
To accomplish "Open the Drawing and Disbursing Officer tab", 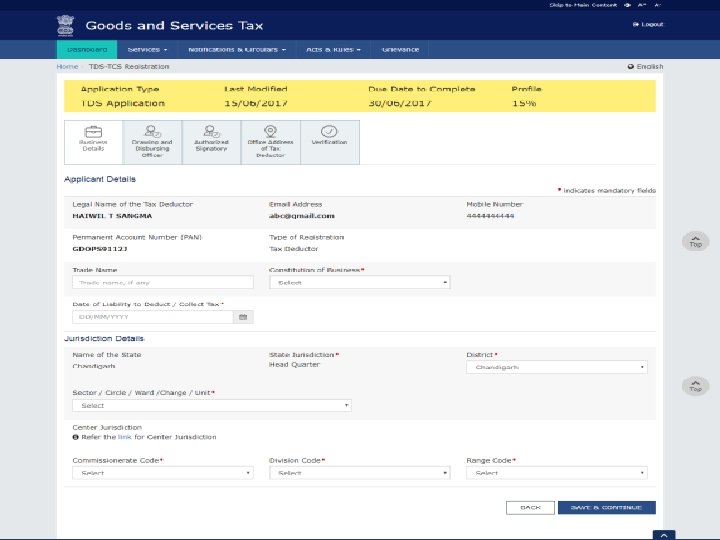I will (152, 142).
